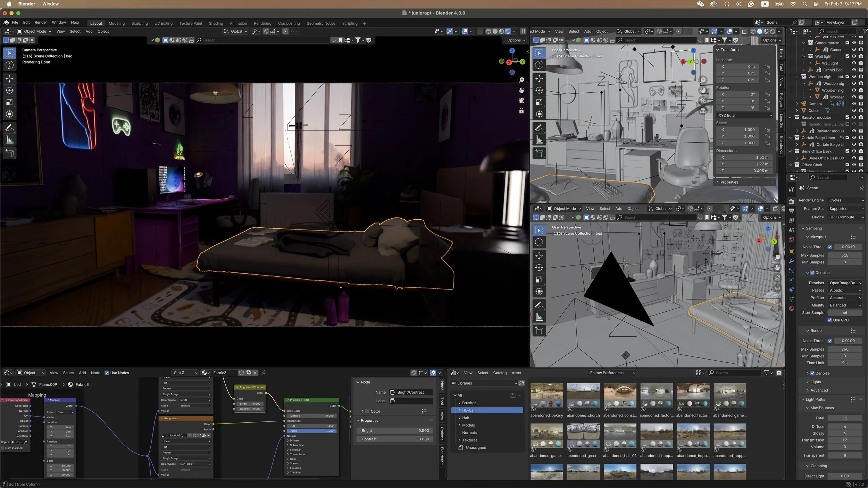Select the Rotate tool in main viewport
This screenshot has height=488, width=868.
click(10, 91)
